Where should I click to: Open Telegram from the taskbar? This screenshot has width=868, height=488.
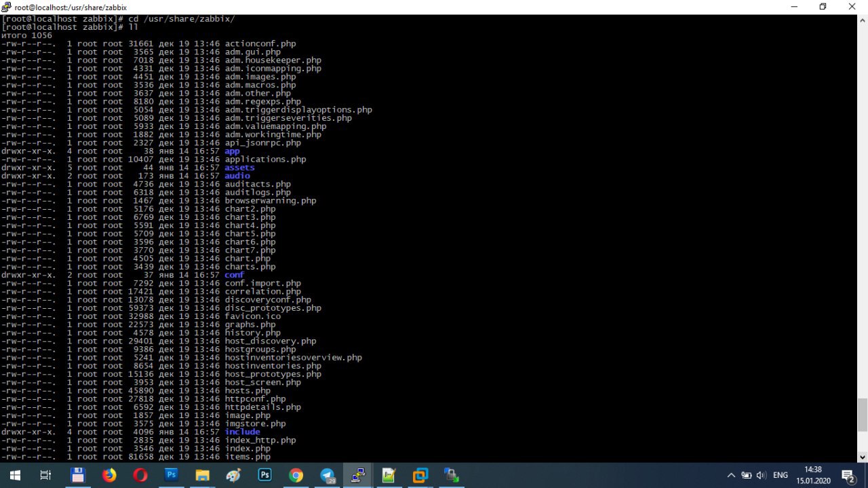pos(328,475)
